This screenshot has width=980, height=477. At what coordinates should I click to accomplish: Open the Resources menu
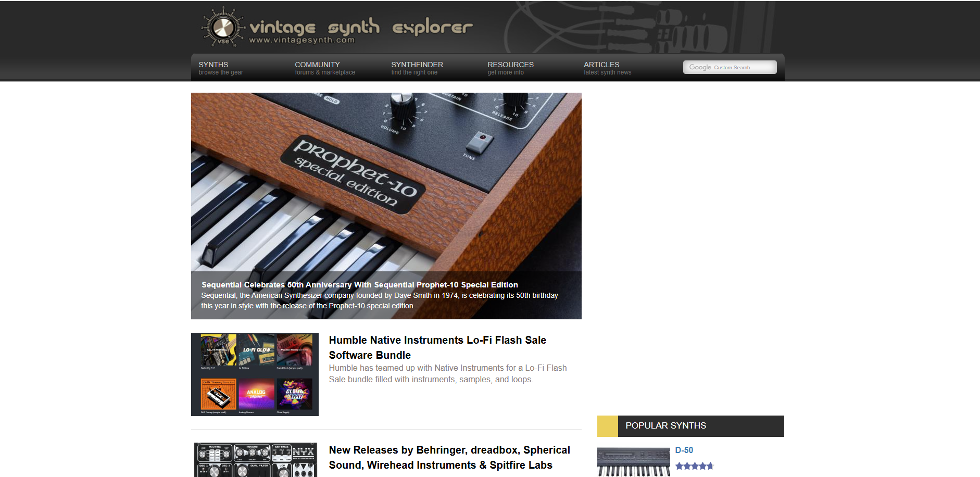point(510,68)
